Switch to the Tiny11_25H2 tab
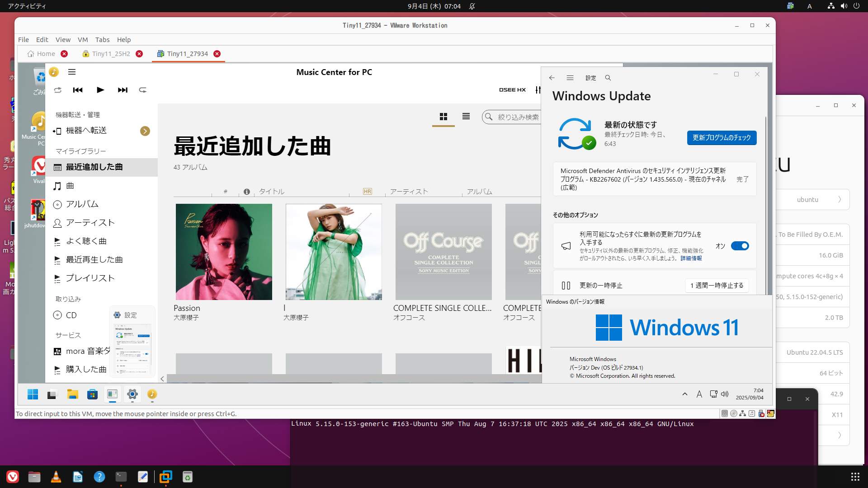Image resolution: width=868 pixels, height=488 pixels. point(107,54)
